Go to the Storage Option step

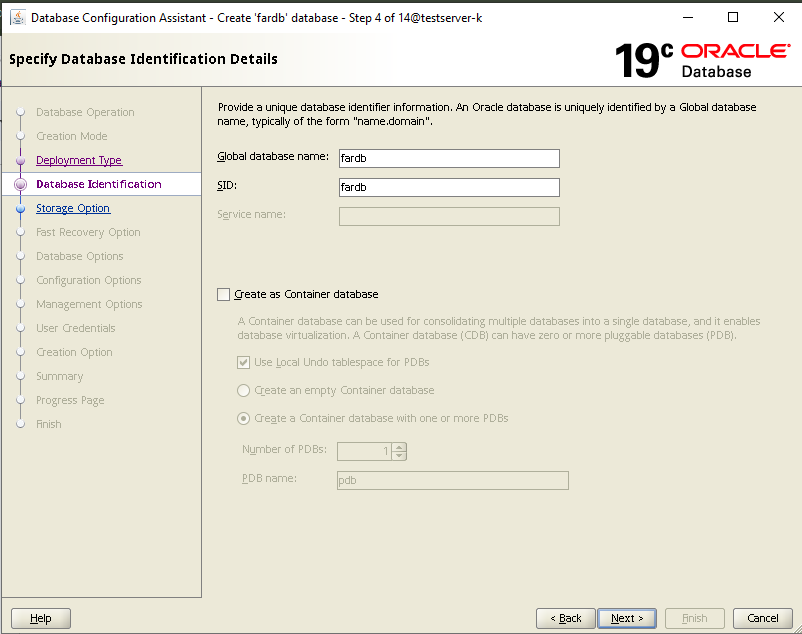pyautogui.click(x=73, y=208)
